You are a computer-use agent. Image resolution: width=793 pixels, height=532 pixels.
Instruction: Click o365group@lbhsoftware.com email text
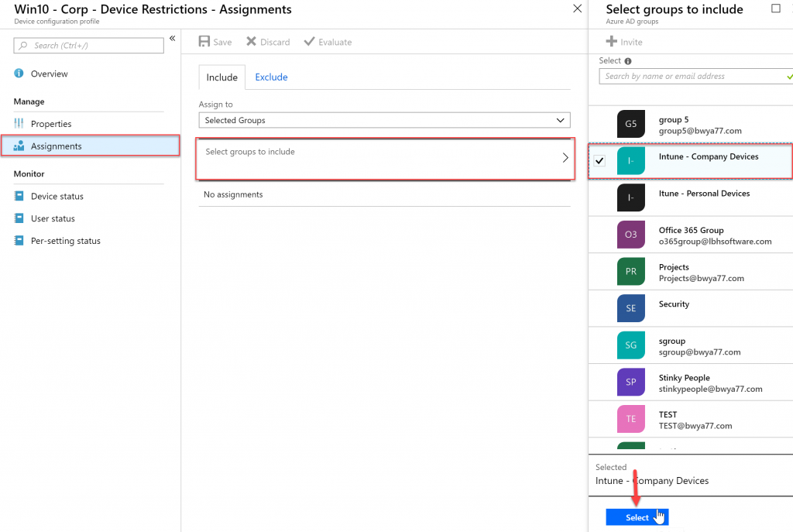pyautogui.click(x=715, y=242)
